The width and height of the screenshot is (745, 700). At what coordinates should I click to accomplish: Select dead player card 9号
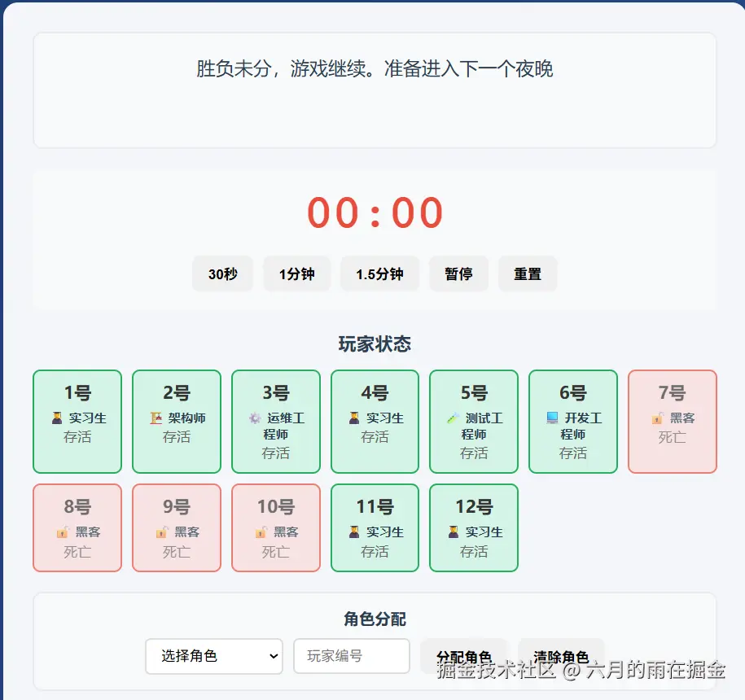pyautogui.click(x=177, y=527)
